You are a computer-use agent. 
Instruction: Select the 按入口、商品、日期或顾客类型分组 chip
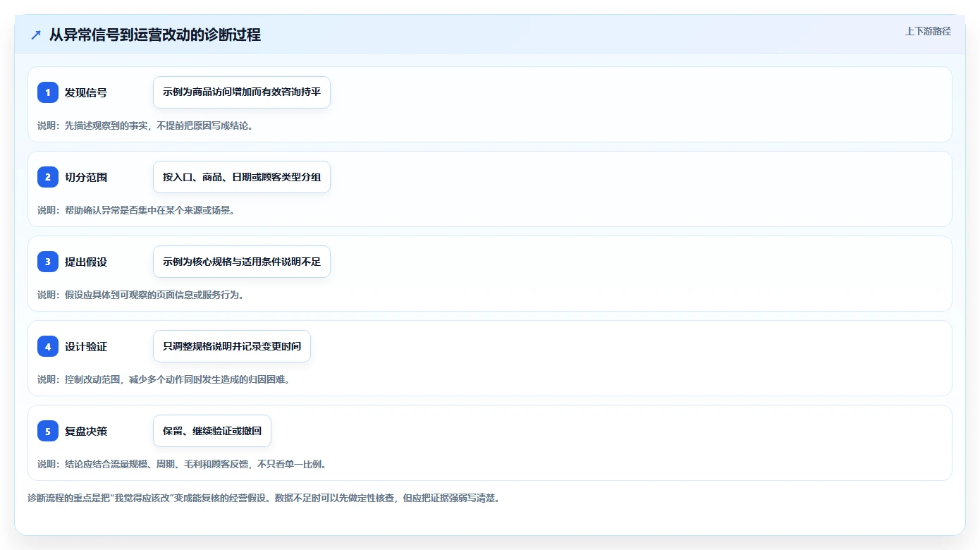(x=242, y=177)
